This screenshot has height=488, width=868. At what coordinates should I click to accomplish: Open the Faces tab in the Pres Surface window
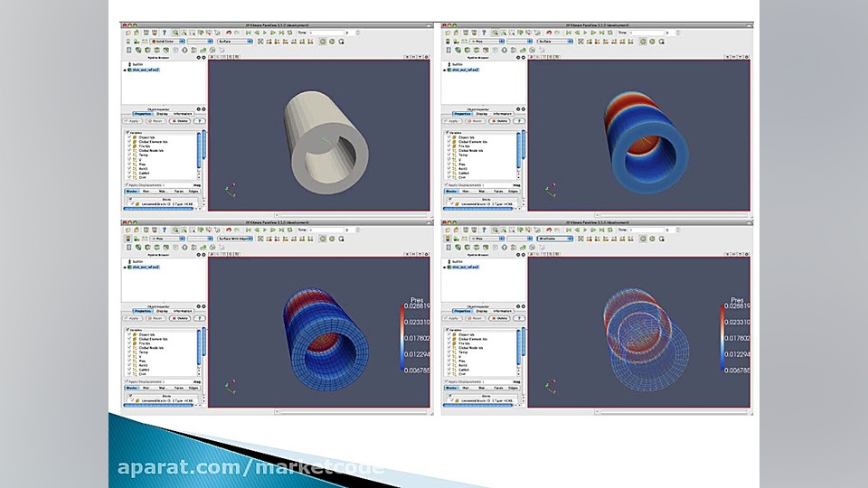pyautogui.click(x=499, y=192)
